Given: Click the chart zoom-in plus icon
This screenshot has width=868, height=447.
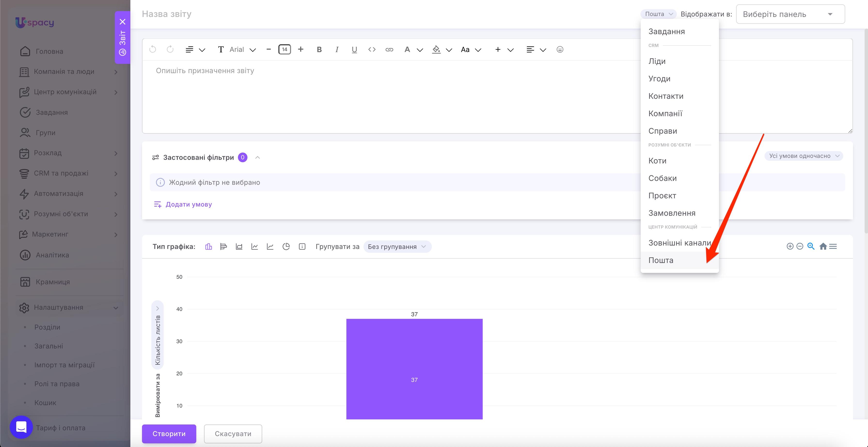Looking at the screenshot, I should pos(790,247).
